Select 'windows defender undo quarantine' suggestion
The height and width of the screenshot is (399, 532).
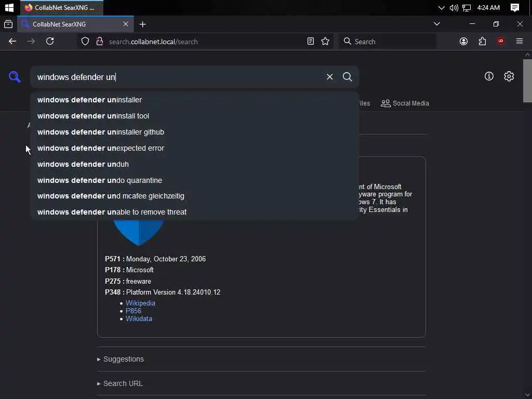[x=194, y=180]
